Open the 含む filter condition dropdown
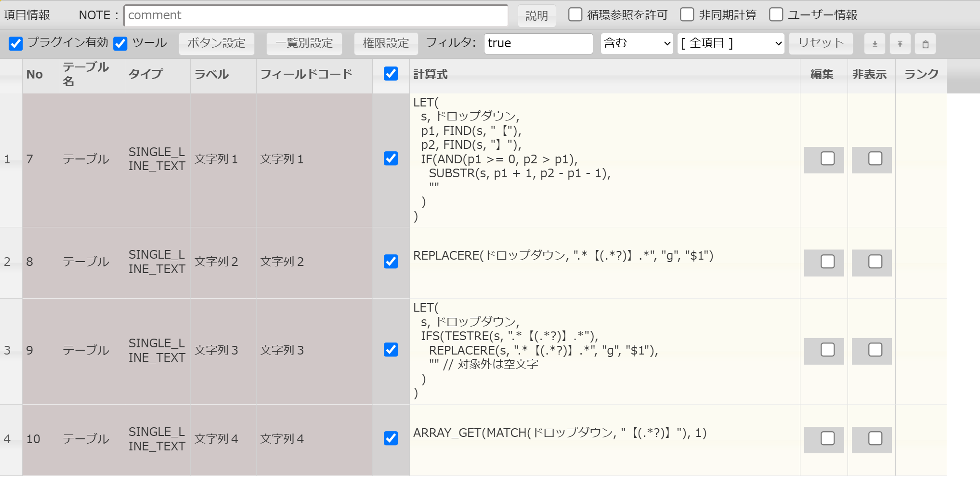This screenshot has height=487, width=980. pyautogui.click(x=637, y=43)
